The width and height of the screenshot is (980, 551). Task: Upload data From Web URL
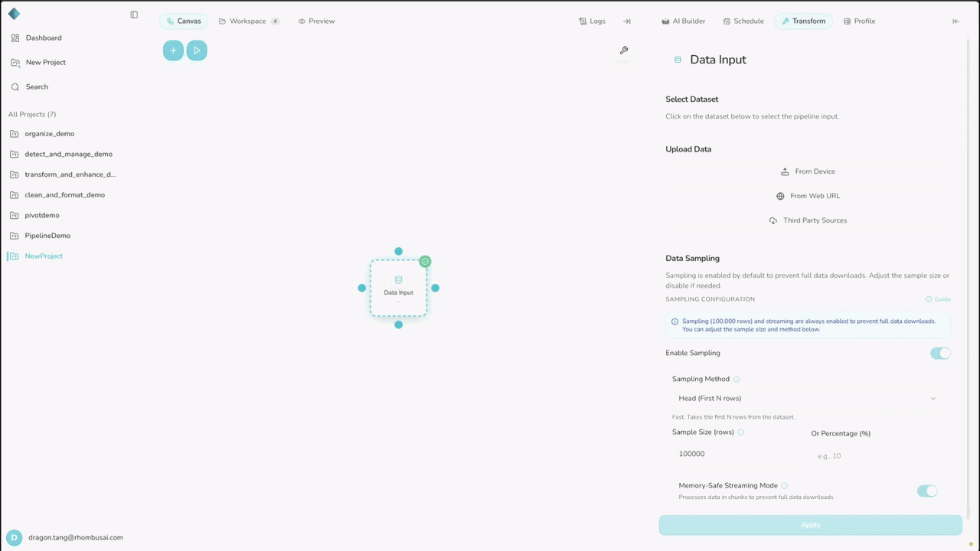(808, 196)
